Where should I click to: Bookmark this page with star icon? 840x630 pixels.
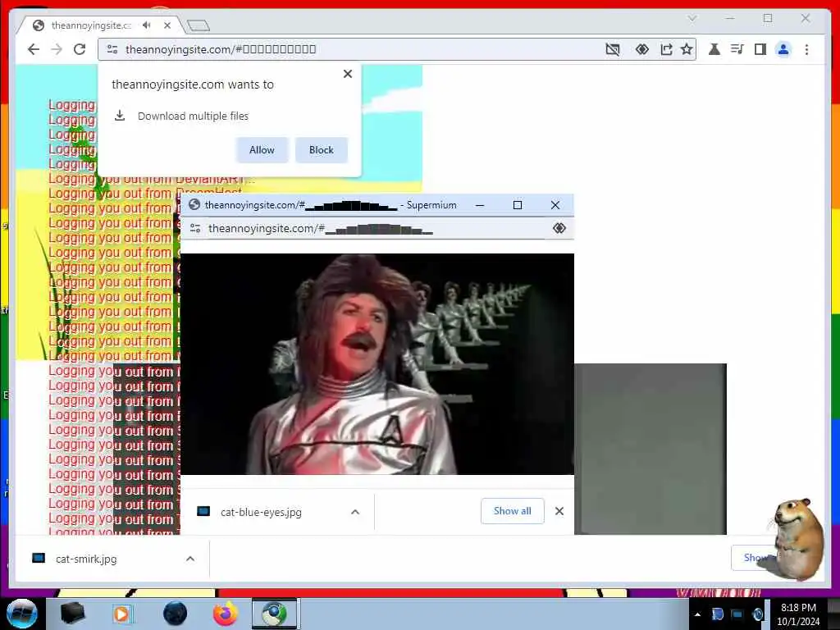(687, 50)
